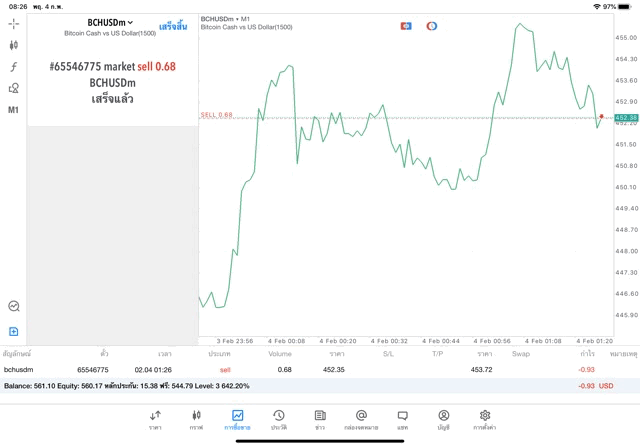
Task: Sort by the Volume column header
Action: (x=280, y=354)
